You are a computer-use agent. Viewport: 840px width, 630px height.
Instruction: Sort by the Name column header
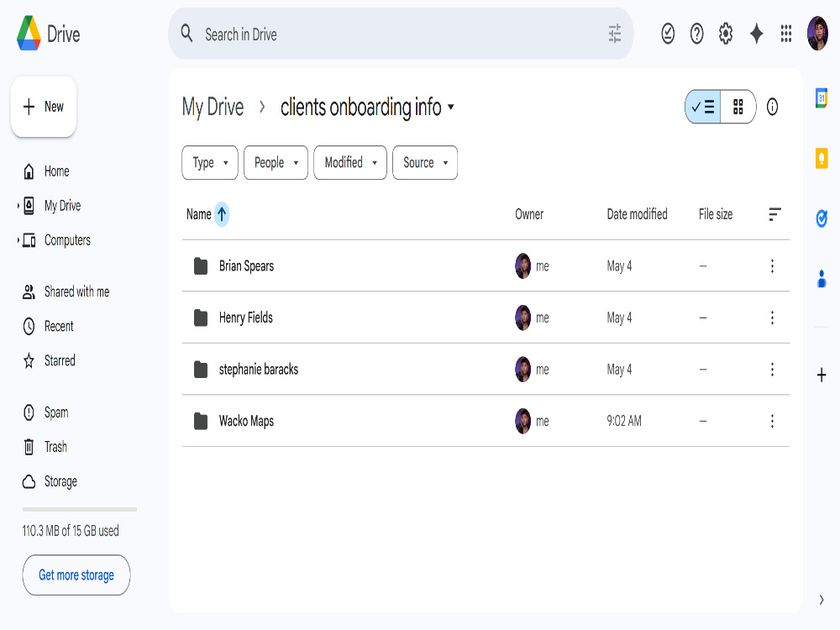point(199,214)
